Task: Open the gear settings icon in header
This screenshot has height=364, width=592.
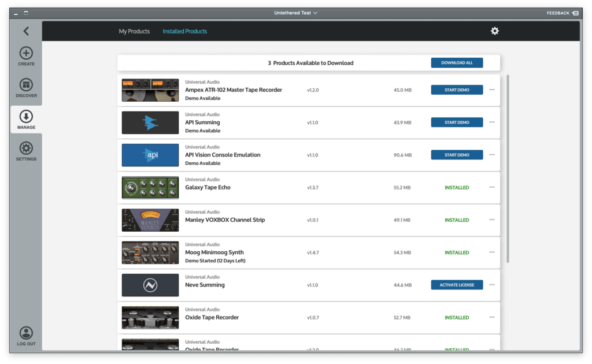Action: (494, 31)
